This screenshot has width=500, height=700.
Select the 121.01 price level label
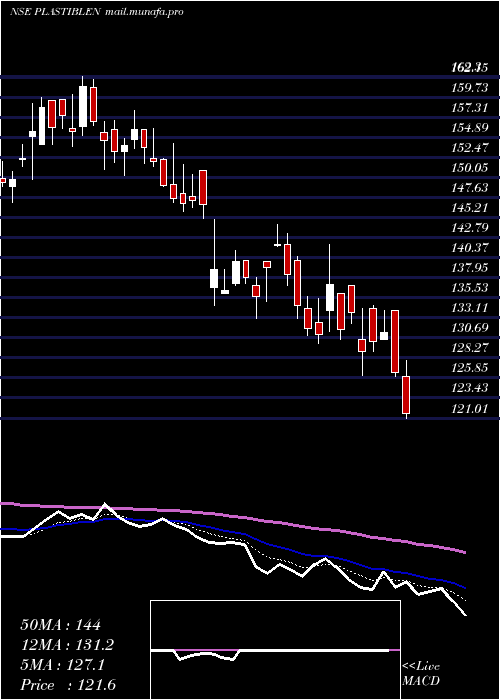[469, 407]
